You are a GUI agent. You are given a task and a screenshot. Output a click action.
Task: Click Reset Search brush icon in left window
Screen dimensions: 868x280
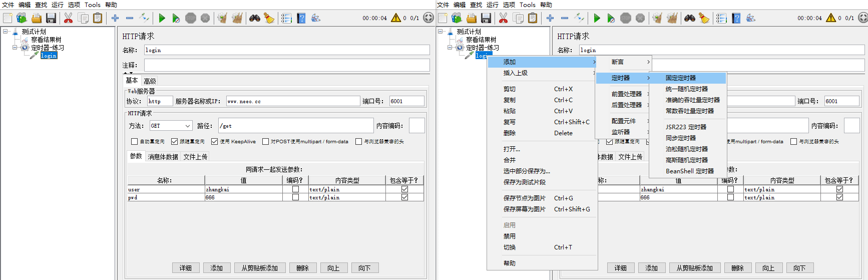pyautogui.click(x=269, y=18)
